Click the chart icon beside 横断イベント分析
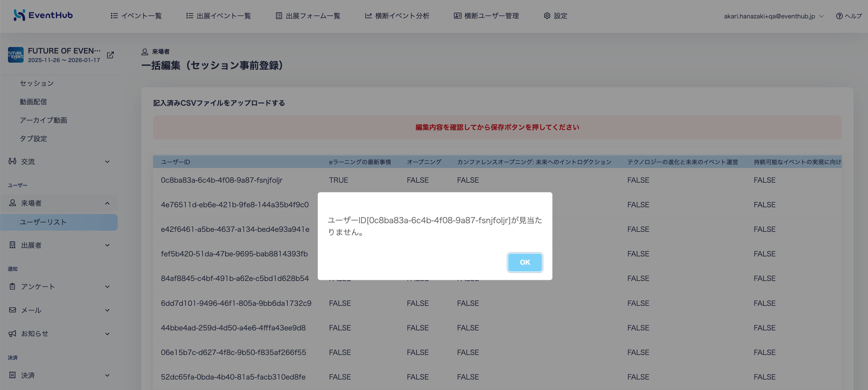 click(368, 16)
